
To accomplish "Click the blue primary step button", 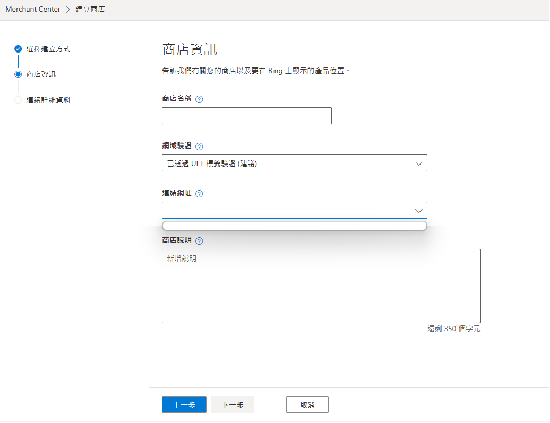I will tap(184, 404).
